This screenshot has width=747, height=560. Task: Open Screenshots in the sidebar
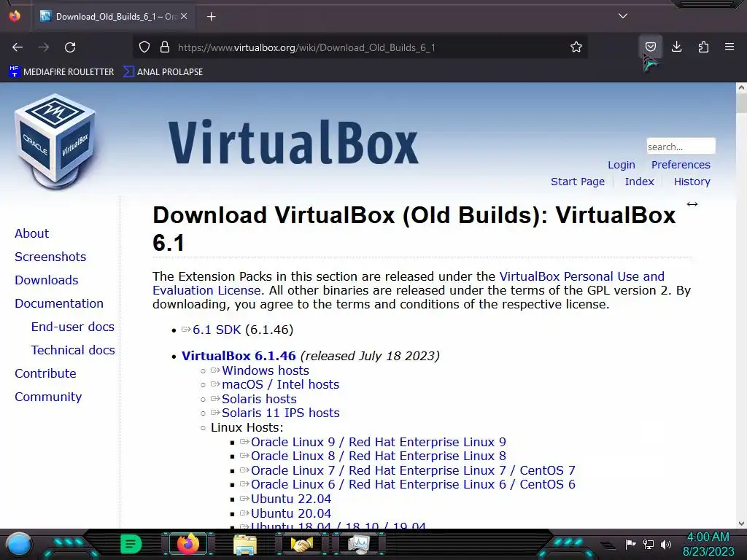[50, 257]
